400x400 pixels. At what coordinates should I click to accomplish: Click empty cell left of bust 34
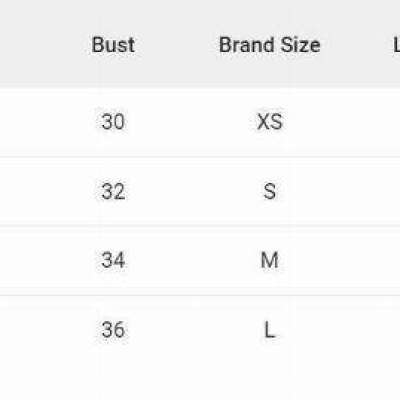click(x=40, y=260)
